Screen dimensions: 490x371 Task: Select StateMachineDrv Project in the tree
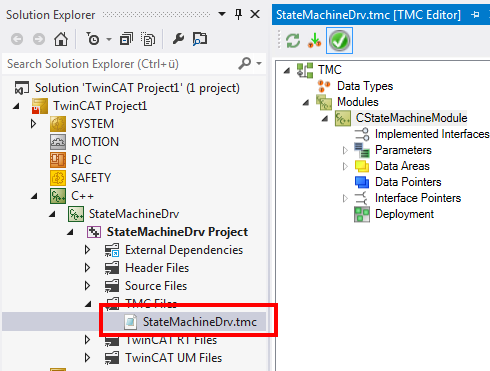pyautogui.click(x=177, y=232)
